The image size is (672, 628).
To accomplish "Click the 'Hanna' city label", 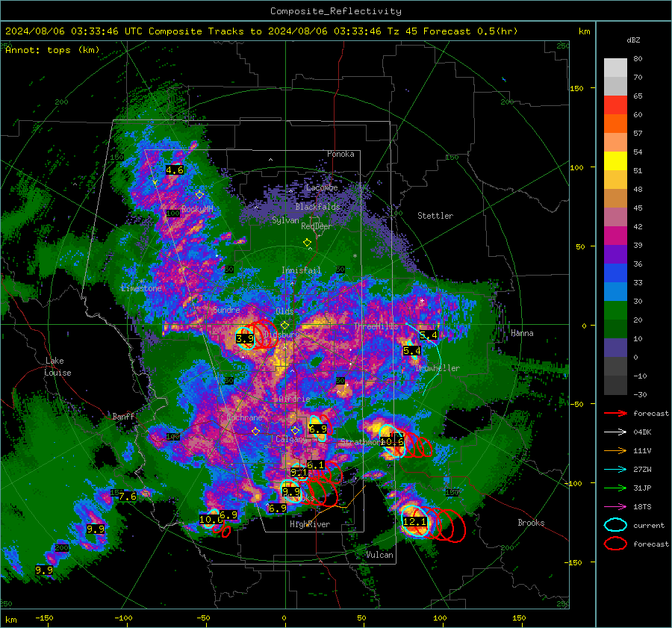I will (x=522, y=333).
